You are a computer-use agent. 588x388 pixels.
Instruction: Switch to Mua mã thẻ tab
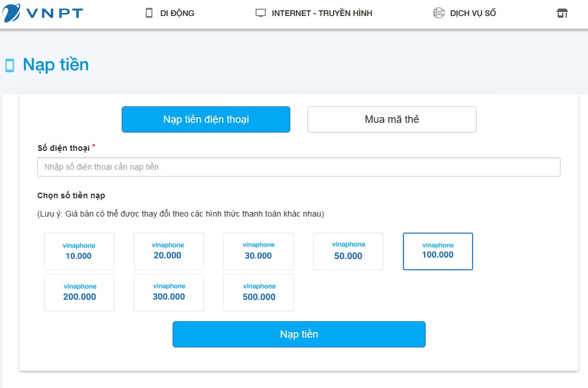coord(391,119)
